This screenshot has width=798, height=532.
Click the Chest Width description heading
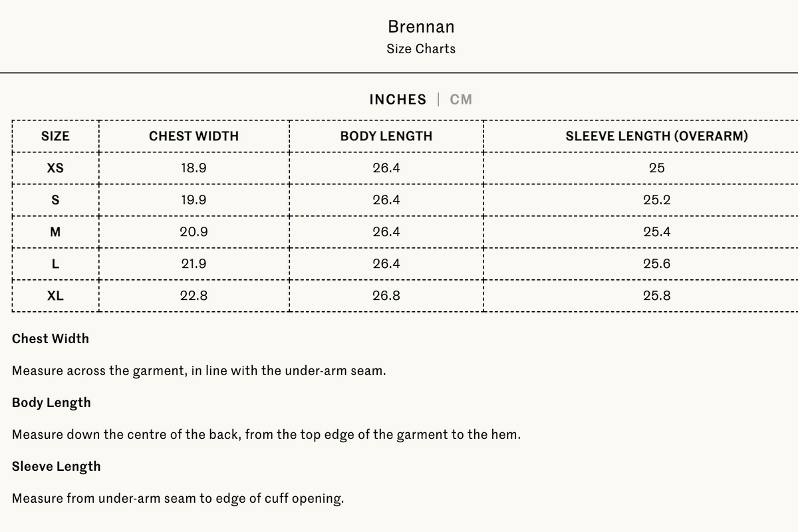coord(51,338)
